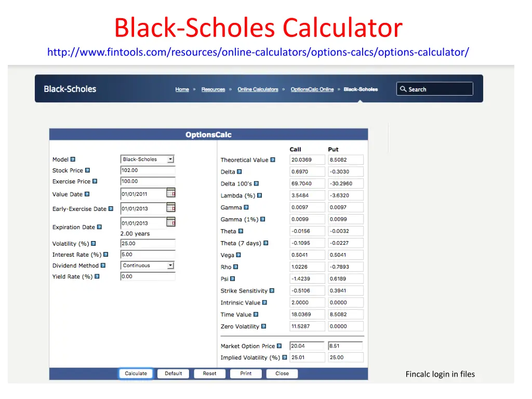This screenshot has width=532, height=399.
Task: Go to Home breadcrumb link
Action: [x=182, y=89]
